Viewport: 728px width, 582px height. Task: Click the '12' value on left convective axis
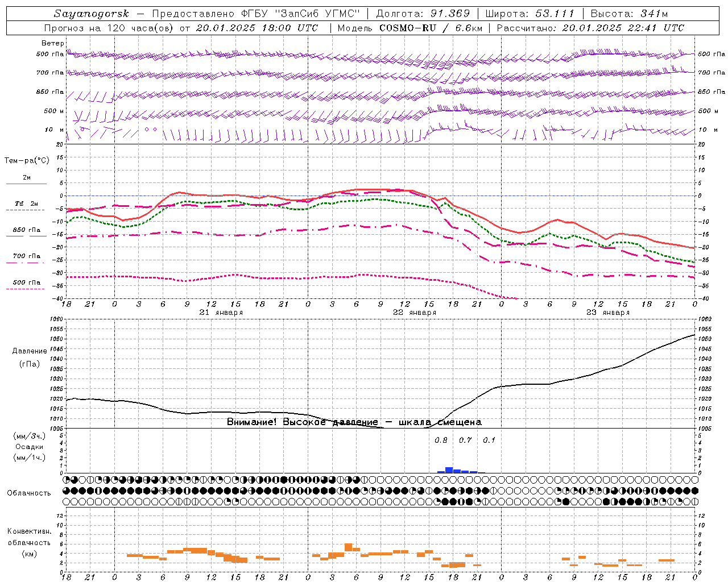click(59, 516)
